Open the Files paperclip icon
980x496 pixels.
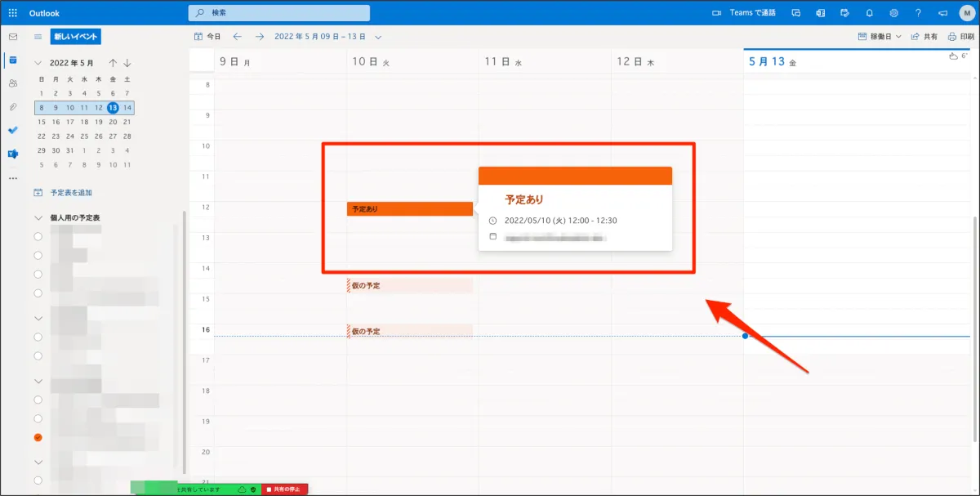(x=12, y=107)
